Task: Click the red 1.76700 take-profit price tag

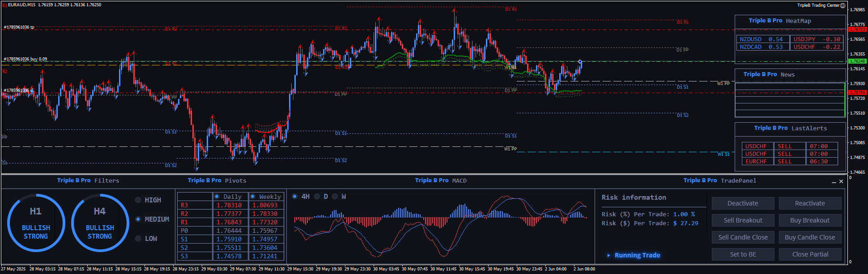Action: [x=857, y=30]
